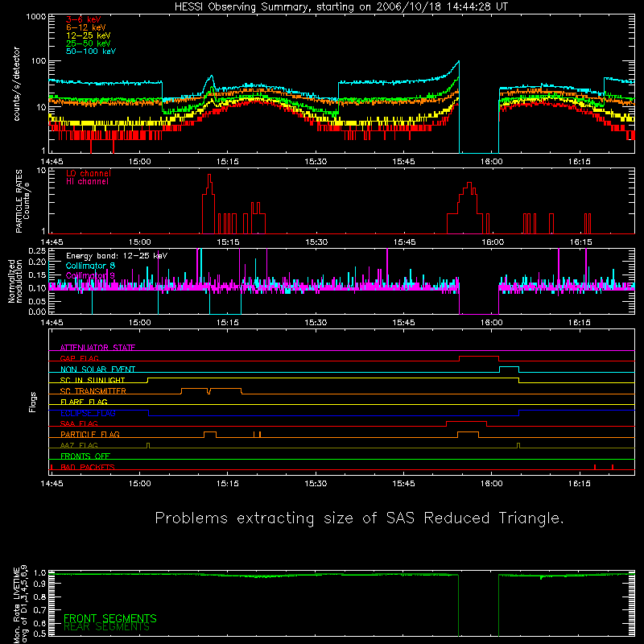Select the 50-100 keV legend label
The width and height of the screenshot is (644, 644).
coord(91,52)
